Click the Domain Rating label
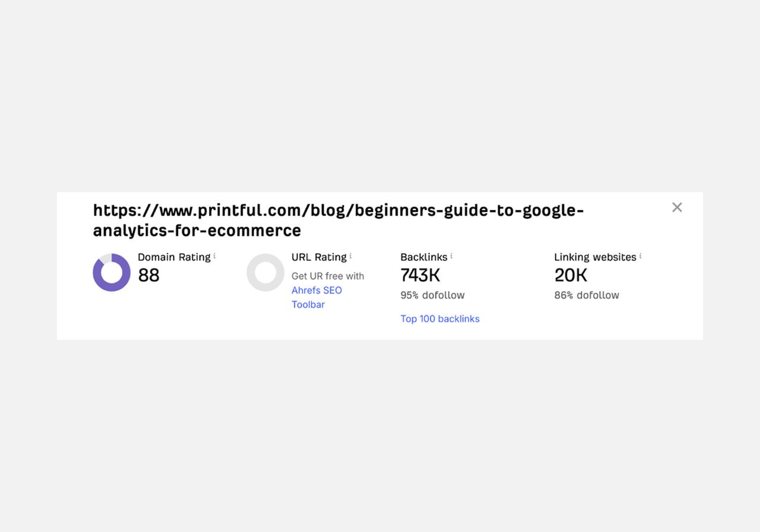Image resolution: width=760 pixels, height=532 pixels. [174, 257]
